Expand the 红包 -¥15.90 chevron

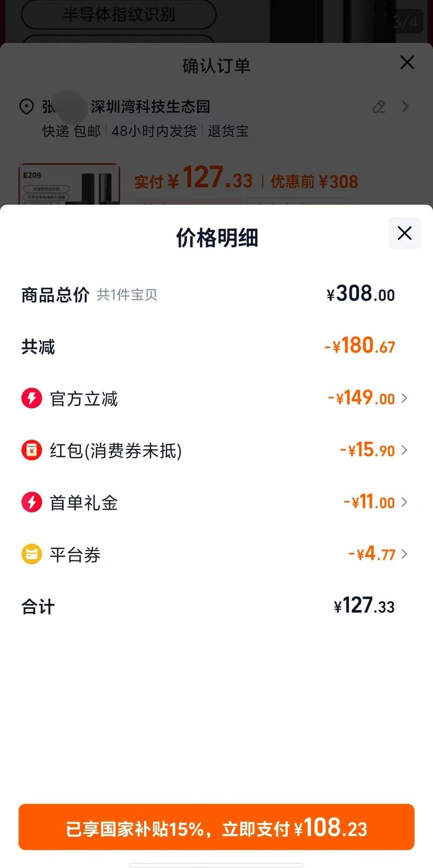coord(404,450)
